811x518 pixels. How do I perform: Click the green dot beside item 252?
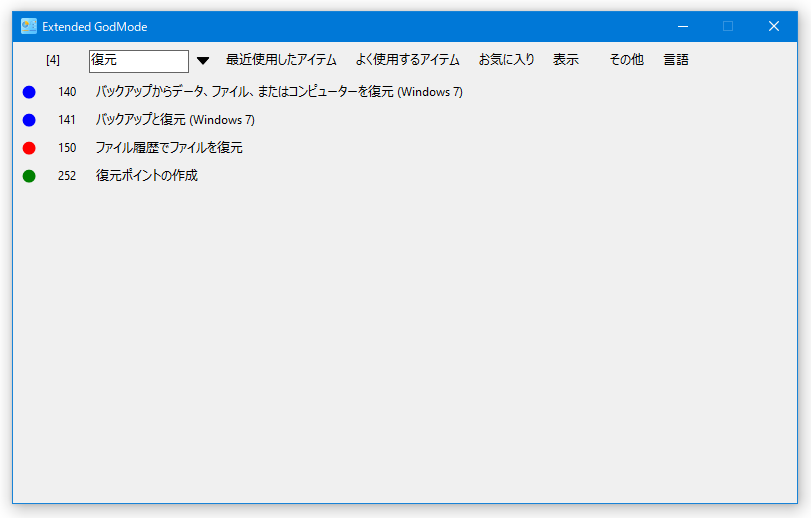point(29,176)
